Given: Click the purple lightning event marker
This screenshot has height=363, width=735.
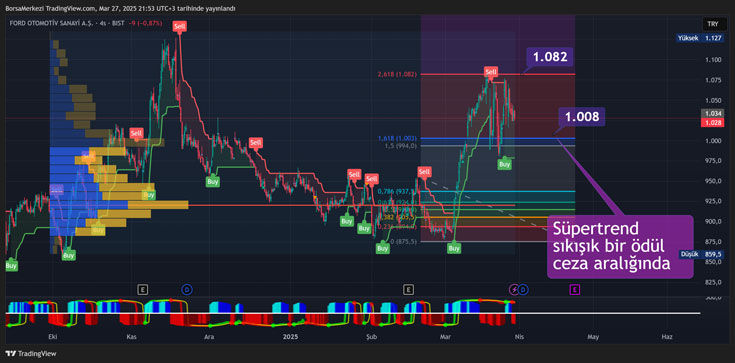Looking at the screenshot, I should click(514, 290).
